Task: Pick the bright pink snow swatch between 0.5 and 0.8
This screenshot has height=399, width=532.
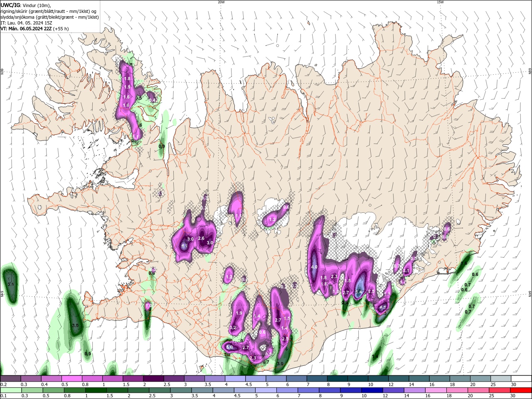Action: point(71,379)
